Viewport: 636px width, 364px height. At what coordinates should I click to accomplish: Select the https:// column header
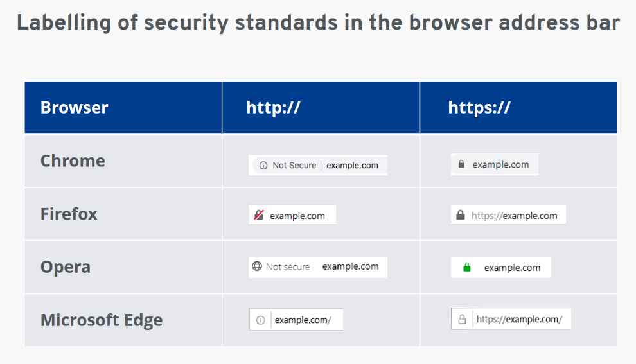479,107
